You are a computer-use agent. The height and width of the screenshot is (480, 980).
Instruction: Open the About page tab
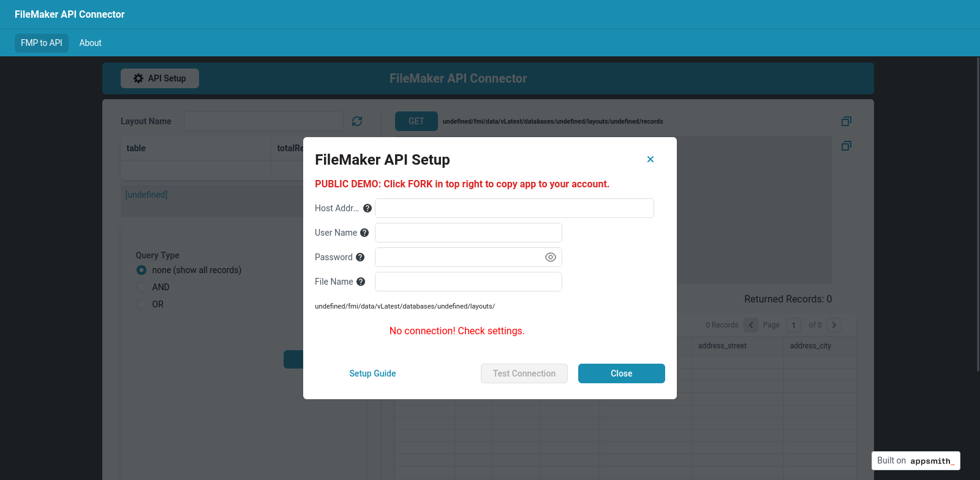(90, 43)
